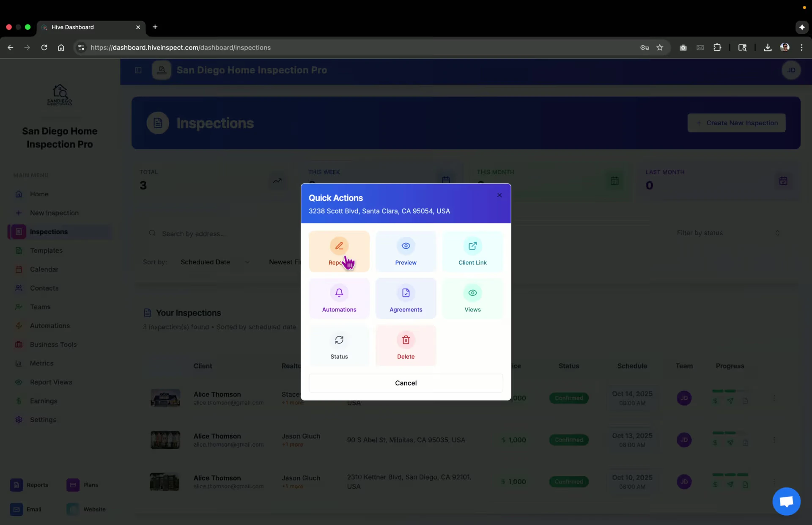Click the This Month calendar icon
812x525 pixels.
coord(614,181)
